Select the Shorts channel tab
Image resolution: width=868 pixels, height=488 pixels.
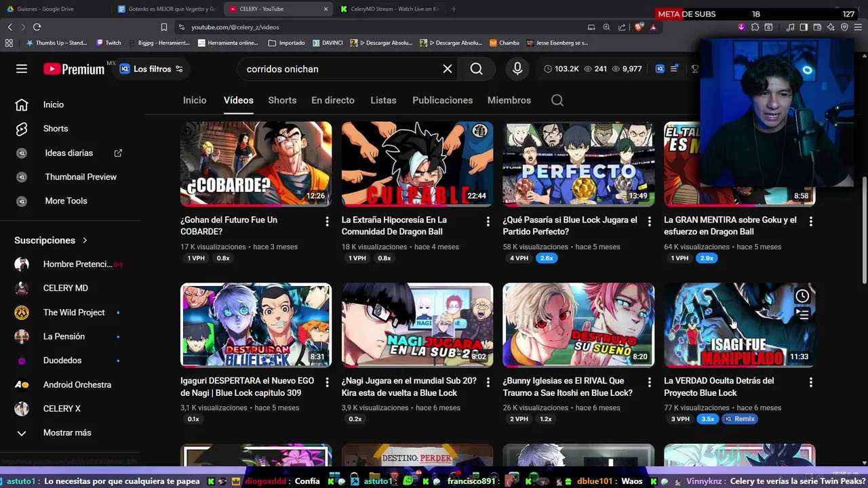[282, 100]
